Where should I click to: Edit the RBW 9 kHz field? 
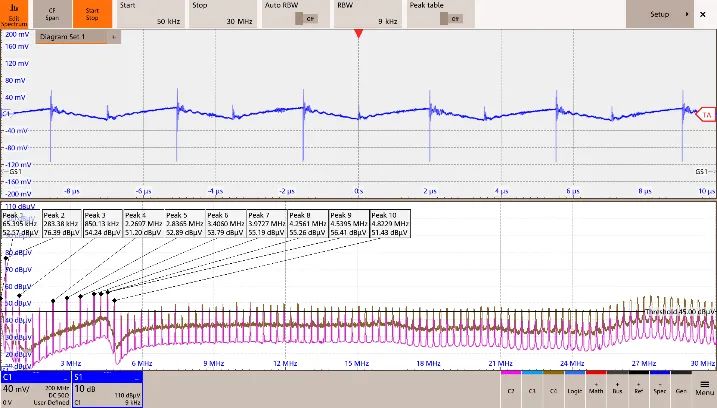click(x=368, y=14)
